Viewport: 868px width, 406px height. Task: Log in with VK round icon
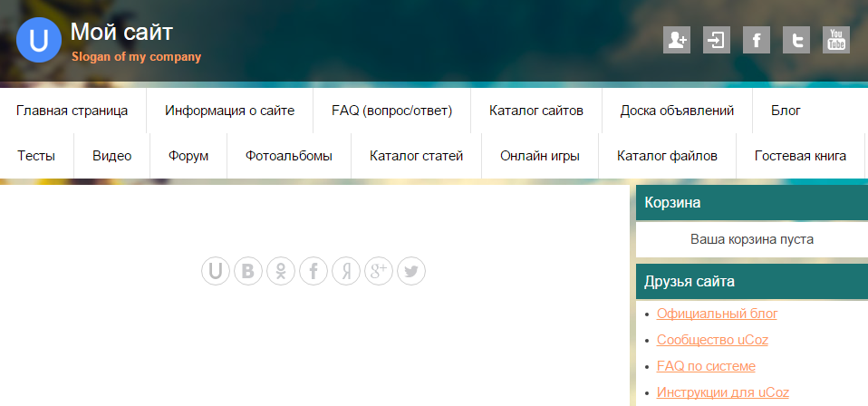tap(248, 271)
